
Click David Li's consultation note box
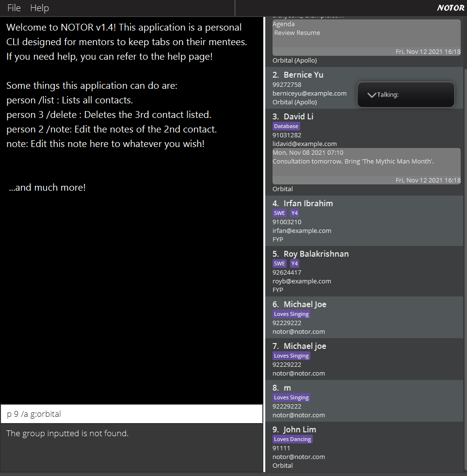tap(367, 166)
